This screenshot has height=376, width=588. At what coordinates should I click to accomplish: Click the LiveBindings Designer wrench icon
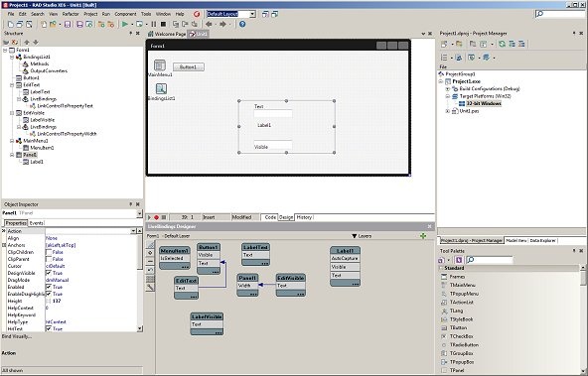coord(150,288)
